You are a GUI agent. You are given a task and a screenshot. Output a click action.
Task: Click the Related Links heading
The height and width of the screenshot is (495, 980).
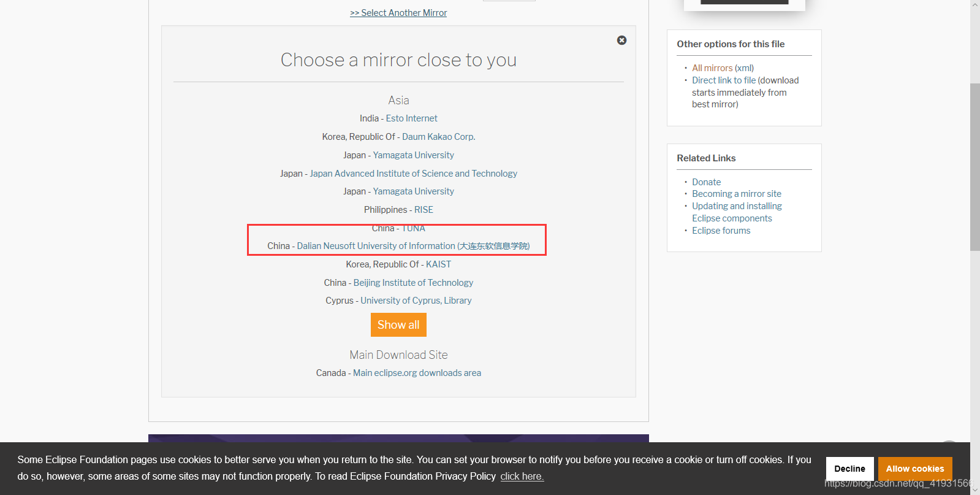[x=706, y=158]
